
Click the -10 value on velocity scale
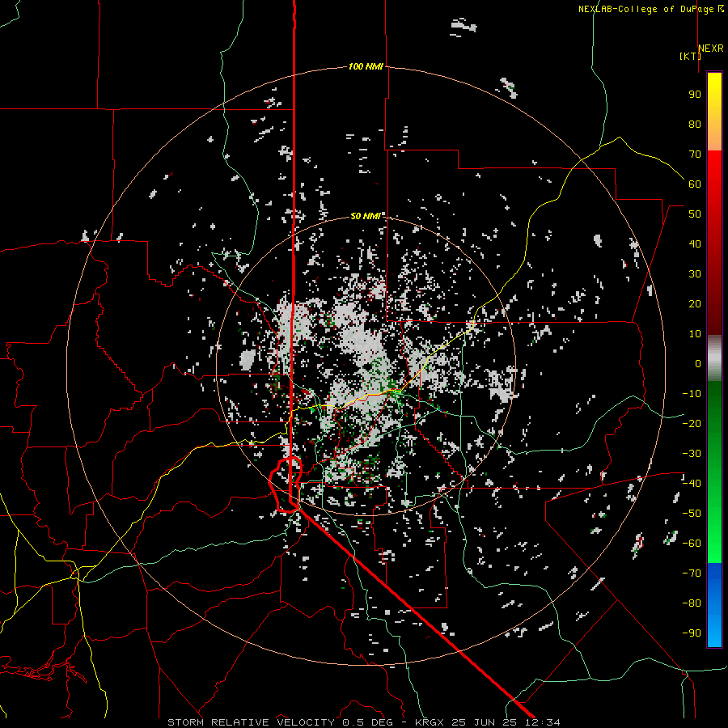point(692,394)
